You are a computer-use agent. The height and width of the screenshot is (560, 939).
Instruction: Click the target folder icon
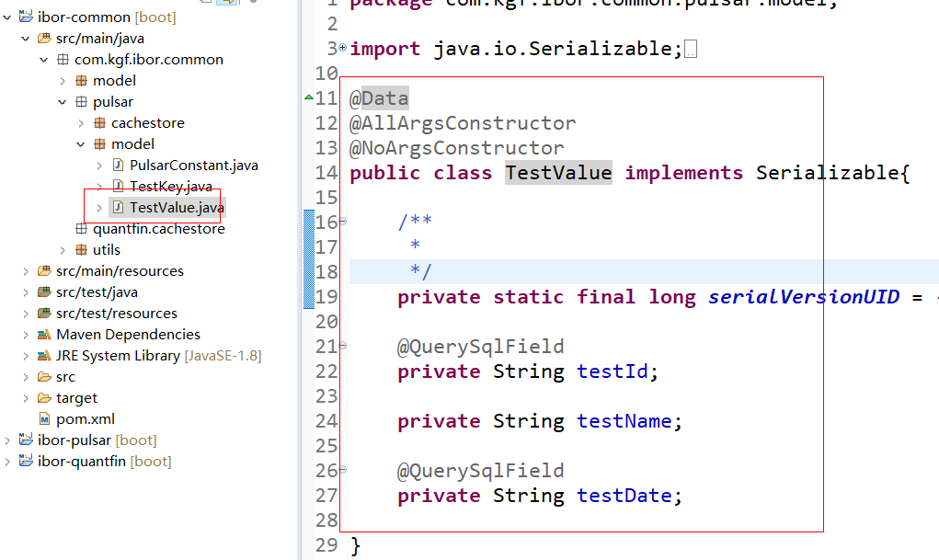pyautogui.click(x=42, y=397)
